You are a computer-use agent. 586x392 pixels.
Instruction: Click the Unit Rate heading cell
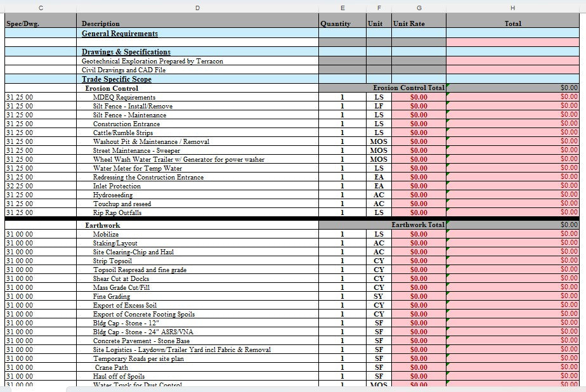coord(409,23)
